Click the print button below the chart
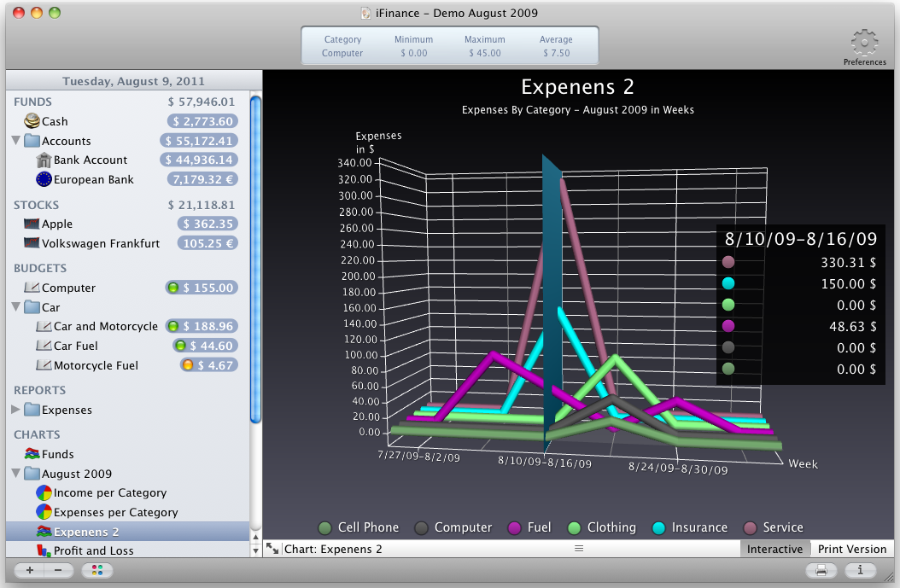The height and width of the screenshot is (588, 900). point(820,571)
